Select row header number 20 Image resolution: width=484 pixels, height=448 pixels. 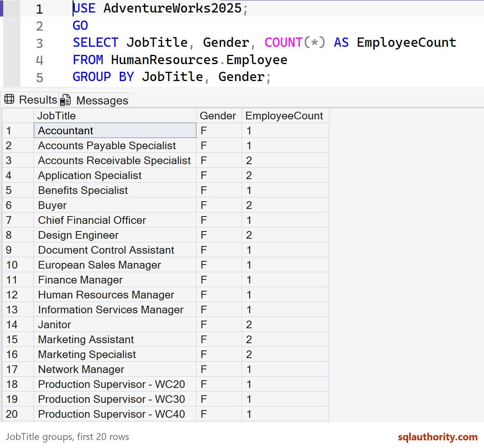coord(18,414)
